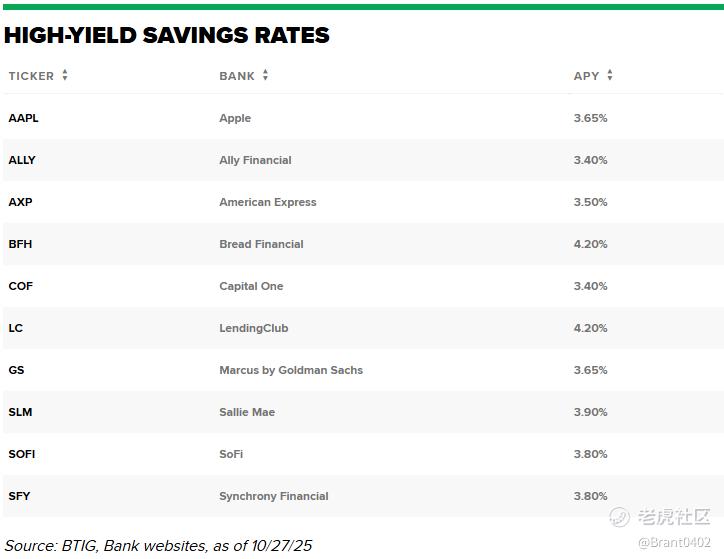Click the APY column header label
The image size is (724, 559).
(x=586, y=76)
